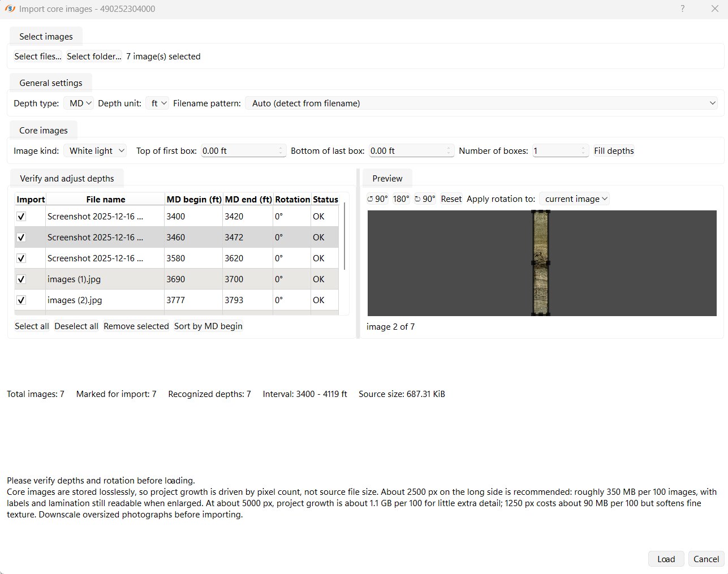Image resolution: width=728 pixels, height=574 pixels.
Task: Open the Image kind dropdown
Action: (x=96, y=151)
